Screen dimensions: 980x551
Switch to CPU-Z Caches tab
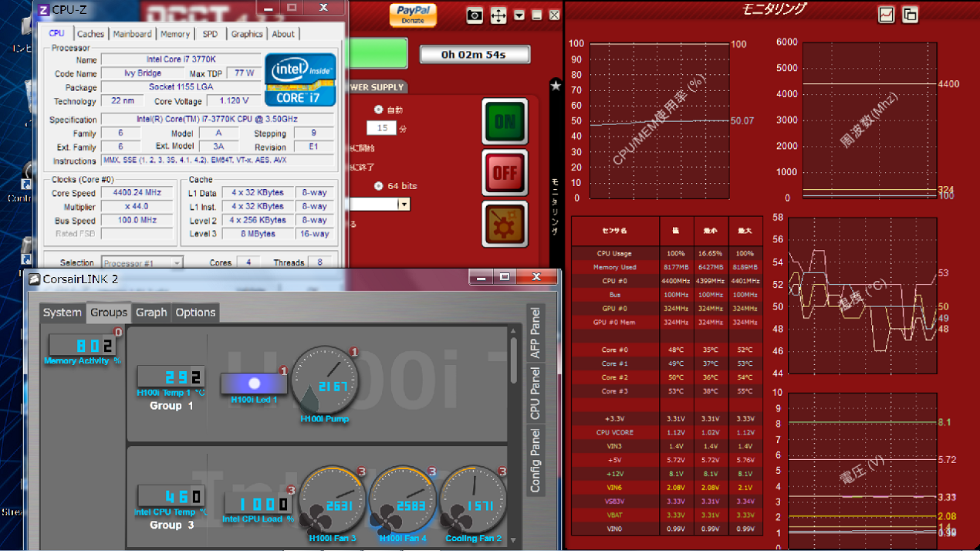tap(90, 34)
